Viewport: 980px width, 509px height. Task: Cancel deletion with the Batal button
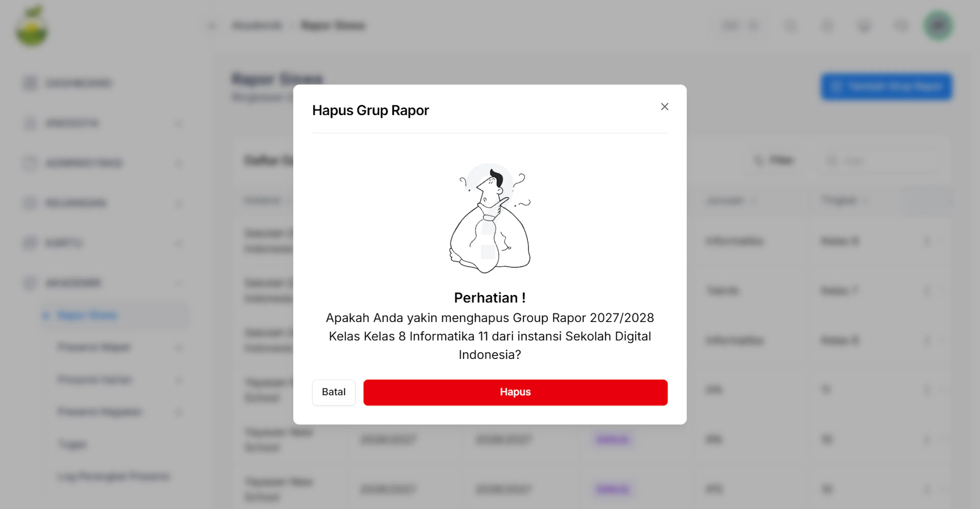click(x=334, y=392)
